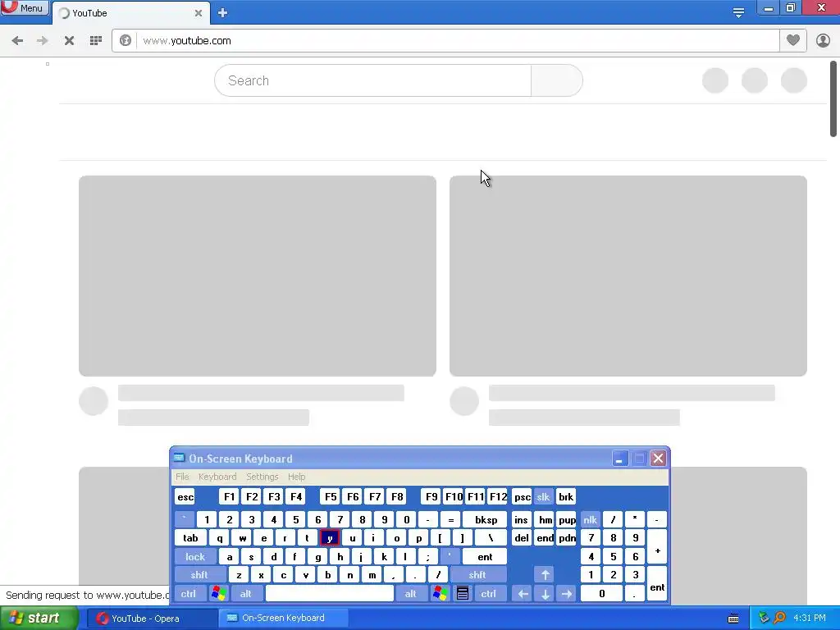The image size is (840, 630).
Task: Click first loading video thumbnail placeholder
Action: (257, 276)
